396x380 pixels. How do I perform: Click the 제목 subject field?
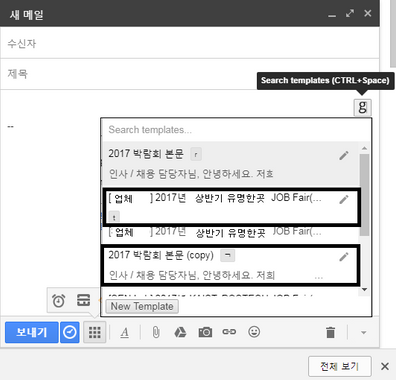coord(190,74)
